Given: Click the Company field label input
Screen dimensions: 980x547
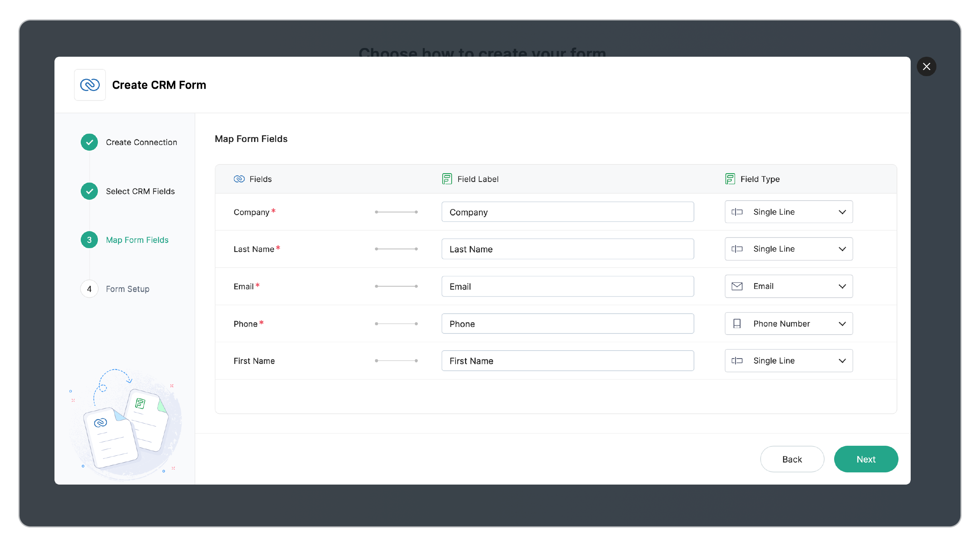Looking at the screenshot, I should pyautogui.click(x=567, y=212).
